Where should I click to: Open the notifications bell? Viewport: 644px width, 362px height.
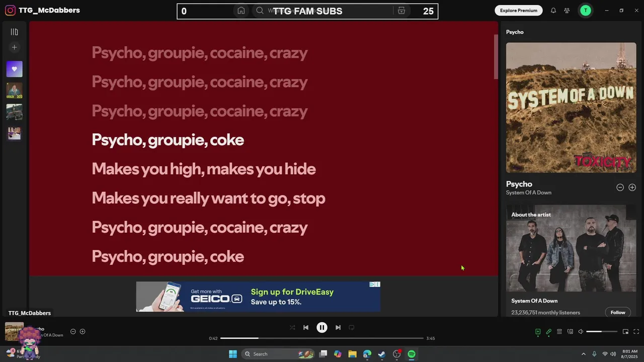point(553,11)
